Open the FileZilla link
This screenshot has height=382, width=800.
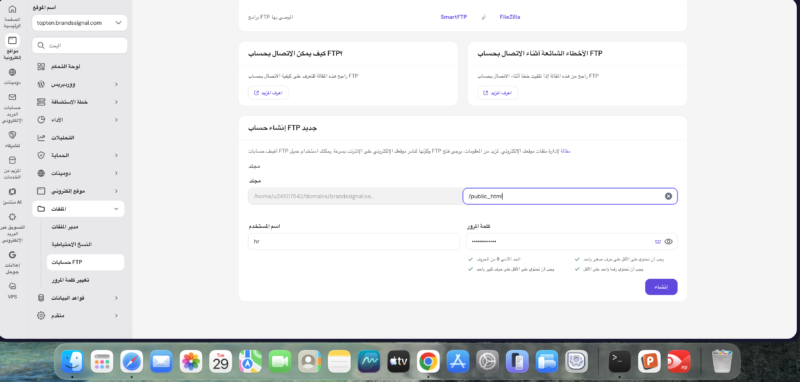click(510, 17)
